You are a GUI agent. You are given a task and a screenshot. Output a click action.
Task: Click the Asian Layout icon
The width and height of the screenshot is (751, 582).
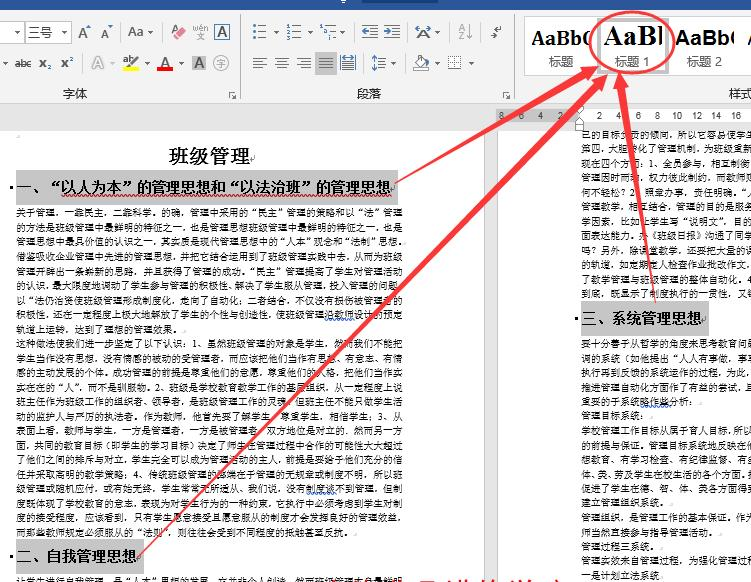click(x=422, y=32)
